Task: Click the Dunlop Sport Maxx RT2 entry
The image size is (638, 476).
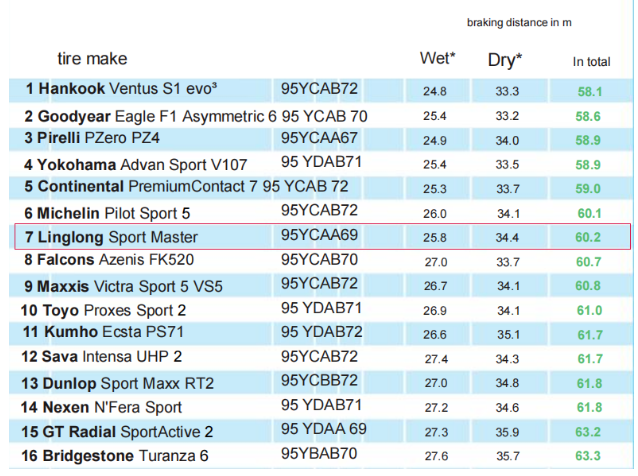Action: pyautogui.click(x=321, y=382)
